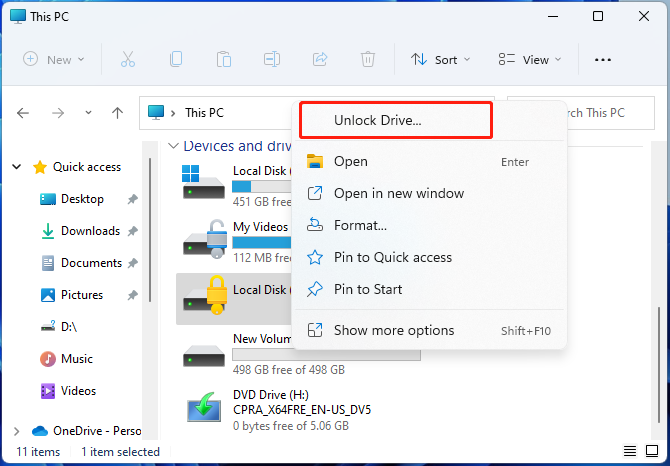Screen dimensions: 670x466
Task: Click the Desktop folder icon in sidebar
Action: (x=48, y=199)
